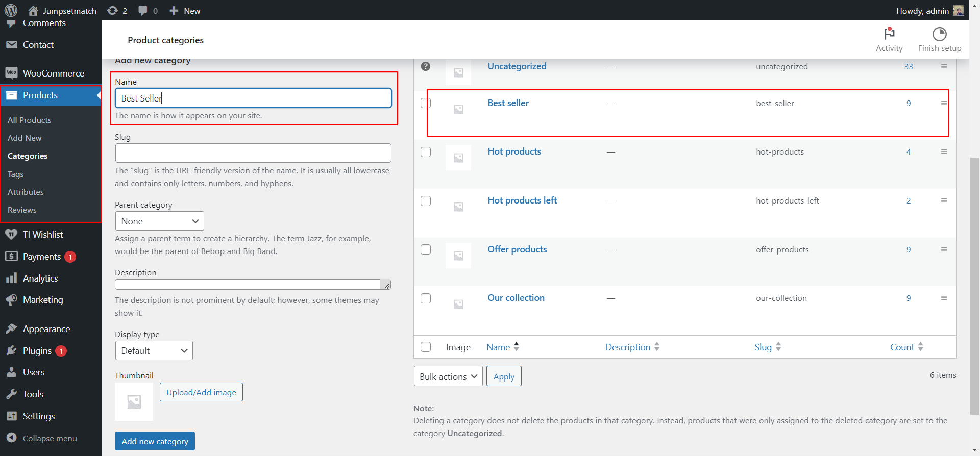Open the Bulk actions dropdown
The height and width of the screenshot is (456, 980).
click(448, 376)
